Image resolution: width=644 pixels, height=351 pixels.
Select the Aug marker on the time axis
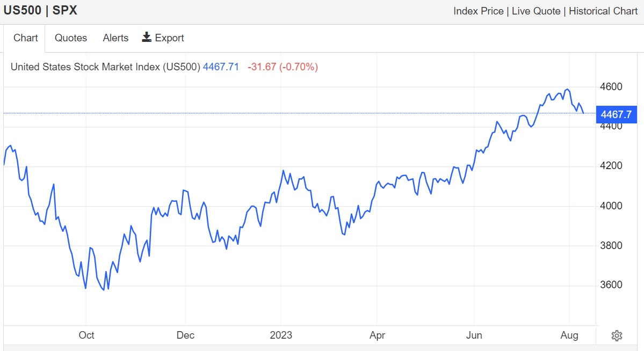point(569,335)
